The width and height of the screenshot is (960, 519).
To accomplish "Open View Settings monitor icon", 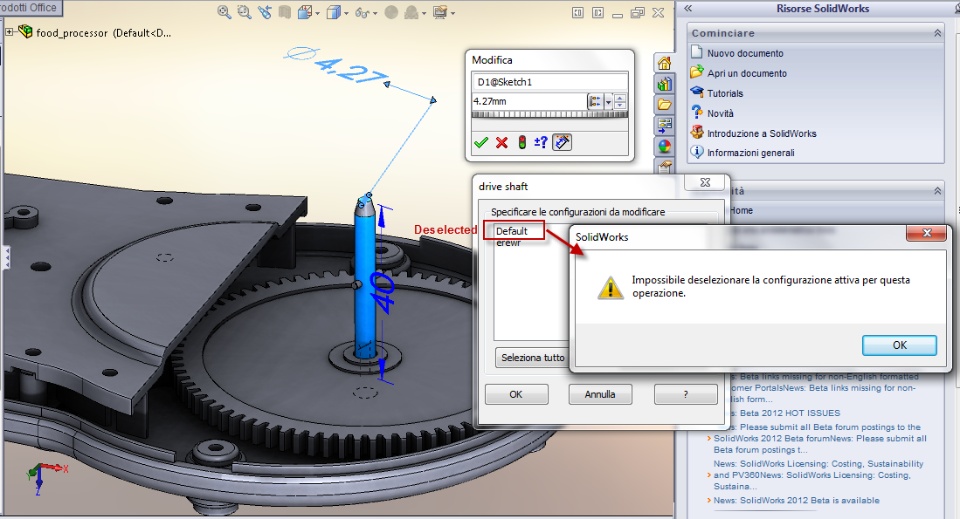I will click(x=440, y=12).
